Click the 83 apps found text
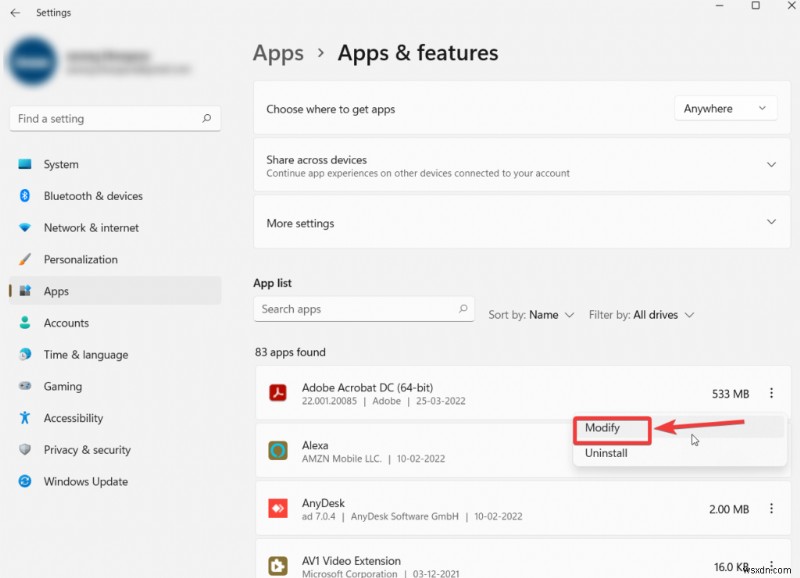 click(290, 352)
